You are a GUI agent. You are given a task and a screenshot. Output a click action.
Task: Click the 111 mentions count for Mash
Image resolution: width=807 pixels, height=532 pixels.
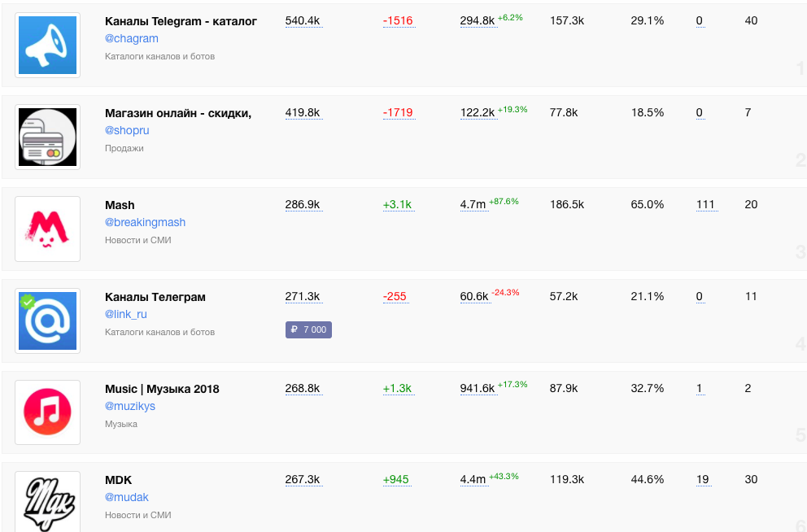[x=705, y=204]
